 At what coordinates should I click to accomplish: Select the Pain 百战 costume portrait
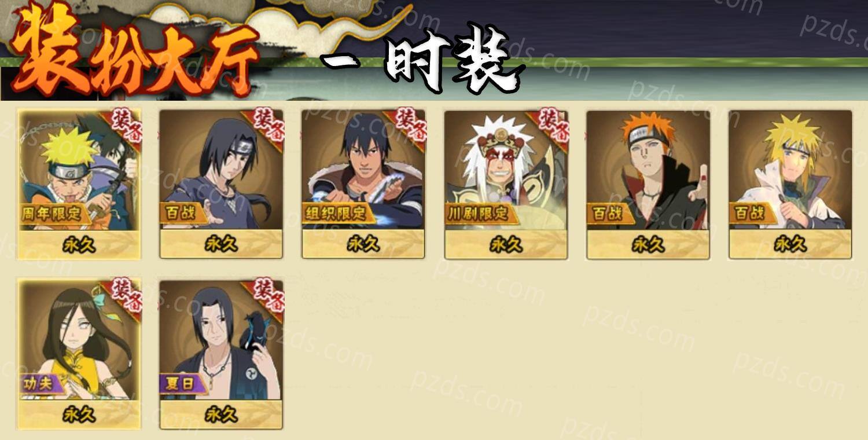click(648, 170)
